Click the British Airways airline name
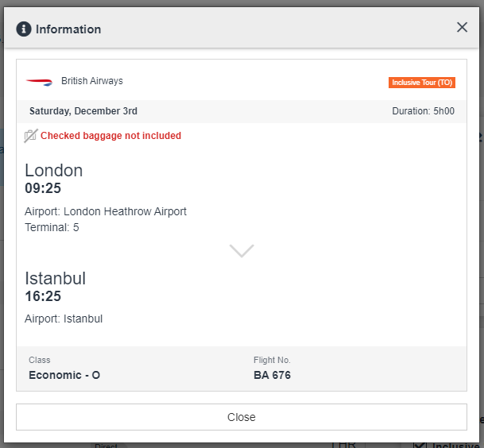This screenshot has height=448, width=484. (92, 81)
